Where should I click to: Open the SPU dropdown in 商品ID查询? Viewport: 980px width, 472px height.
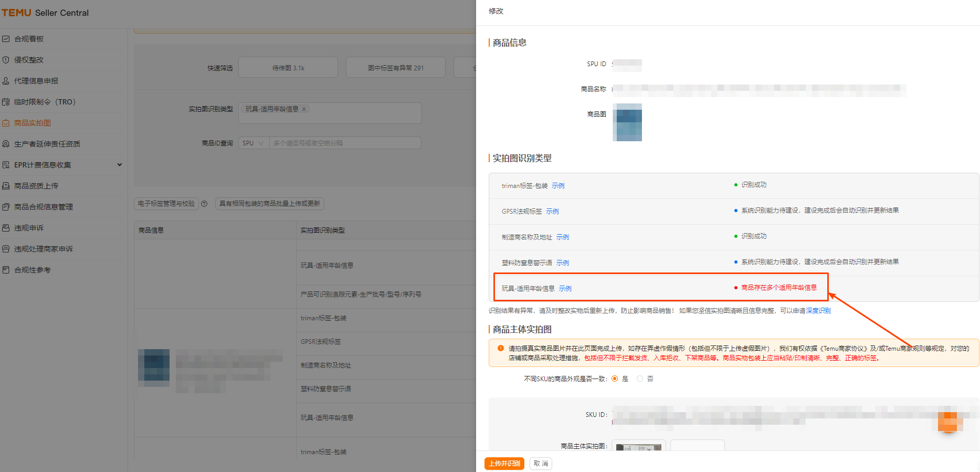(254, 143)
